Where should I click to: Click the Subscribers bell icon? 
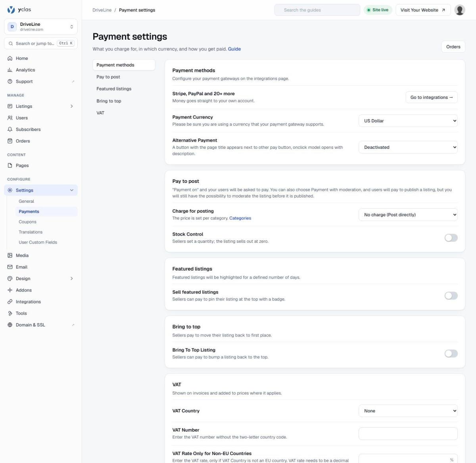pyautogui.click(x=10, y=129)
